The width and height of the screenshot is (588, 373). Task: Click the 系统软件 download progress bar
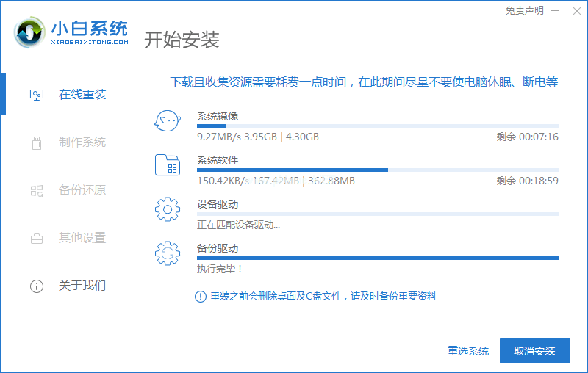click(377, 170)
